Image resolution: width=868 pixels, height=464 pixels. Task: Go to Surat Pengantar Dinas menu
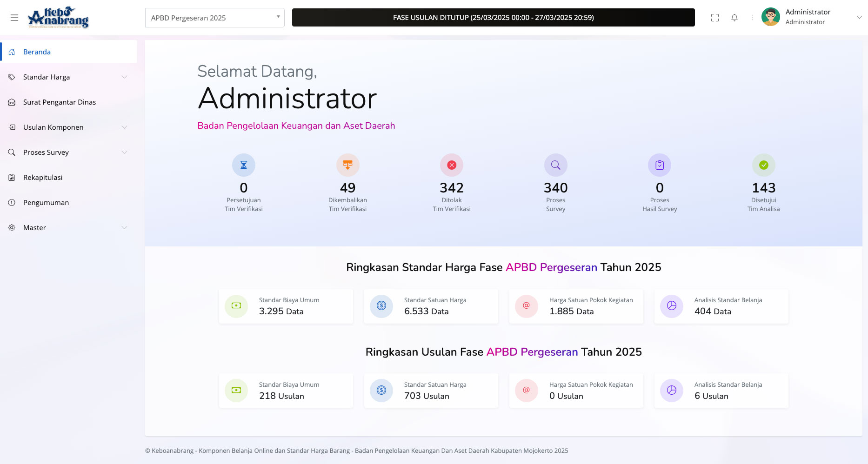pyautogui.click(x=68, y=102)
